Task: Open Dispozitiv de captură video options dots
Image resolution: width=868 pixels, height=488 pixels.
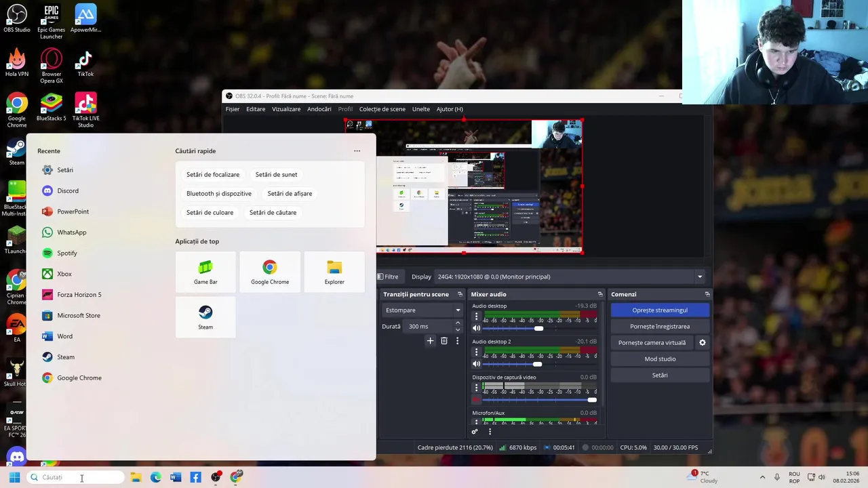Action: [x=476, y=388]
